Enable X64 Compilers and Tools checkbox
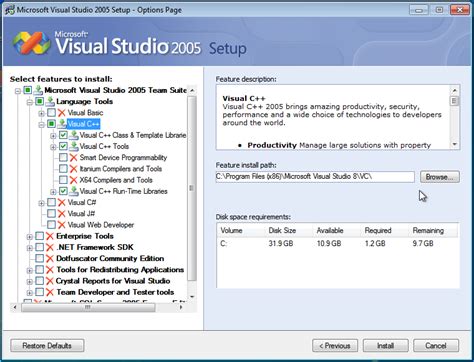Viewport: 474px width, 362px height. pos(63,180)
